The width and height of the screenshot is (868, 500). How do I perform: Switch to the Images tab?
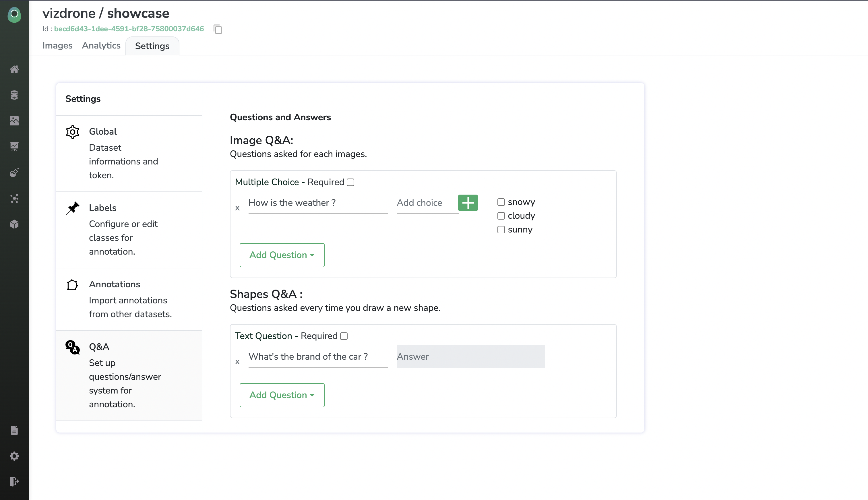(57, 46)
